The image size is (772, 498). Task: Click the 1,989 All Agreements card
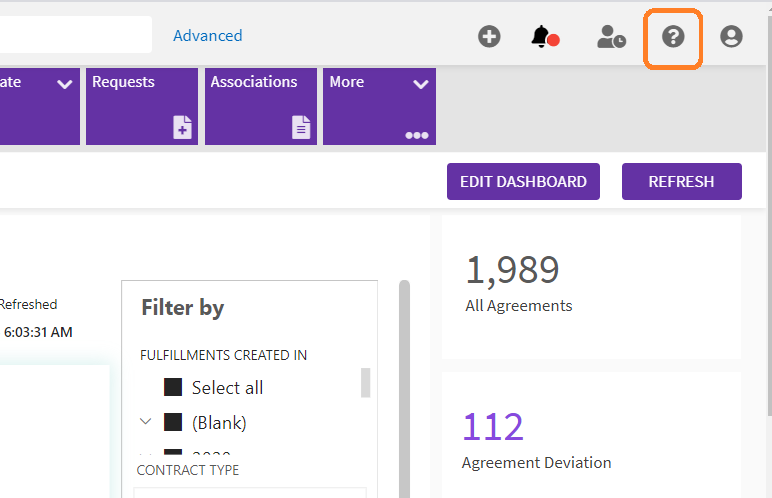(x=591, y=285)
